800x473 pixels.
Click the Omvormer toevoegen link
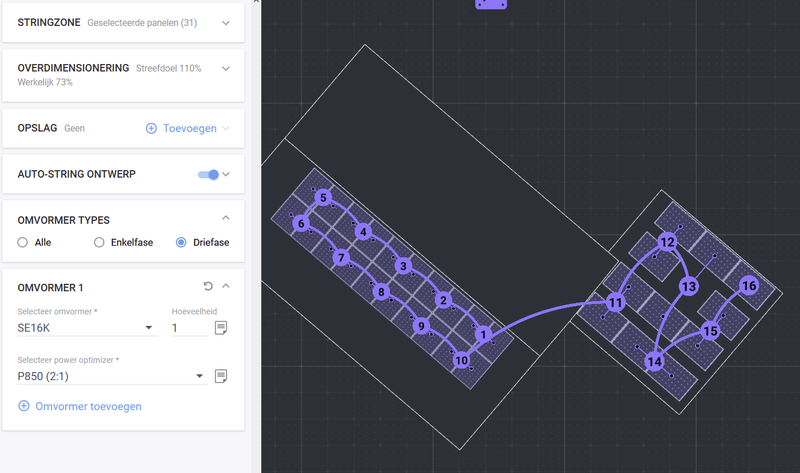pos(88,407)
